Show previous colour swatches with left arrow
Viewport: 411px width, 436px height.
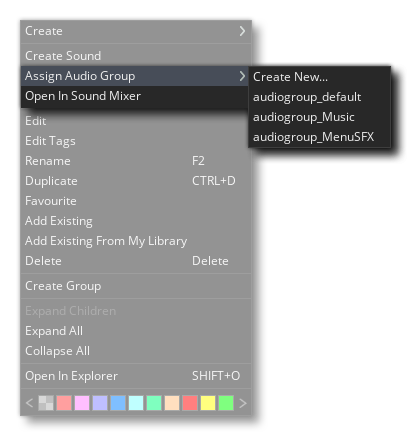(29, 403)
